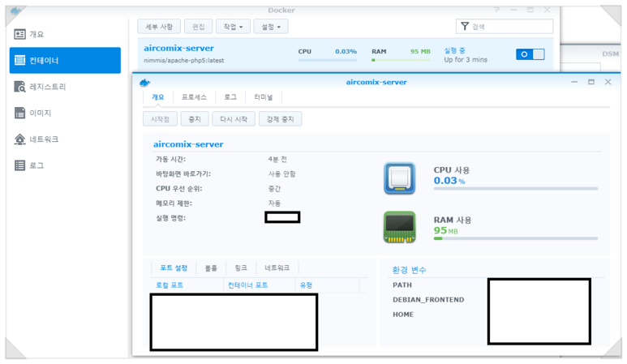Viewport: 627px width, 364px height.
Task: Maximize the aircomix-server window
Action: pos(591,82)
